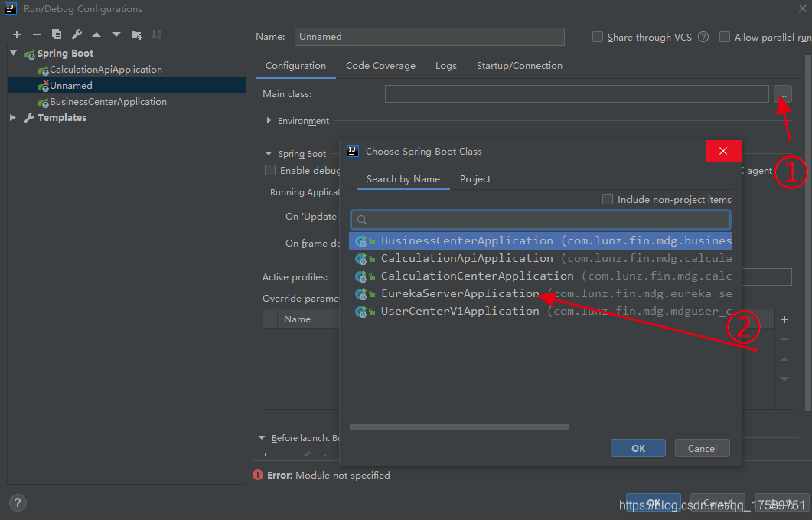Move override parameter down
The image size is (812, 520).
click(784, 379)
